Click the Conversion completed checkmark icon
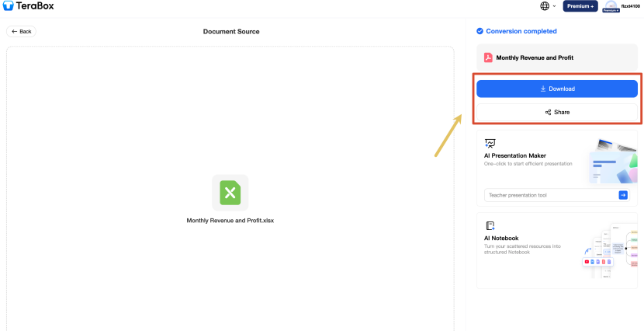644x331 pixels. click(x=480, y=31)
